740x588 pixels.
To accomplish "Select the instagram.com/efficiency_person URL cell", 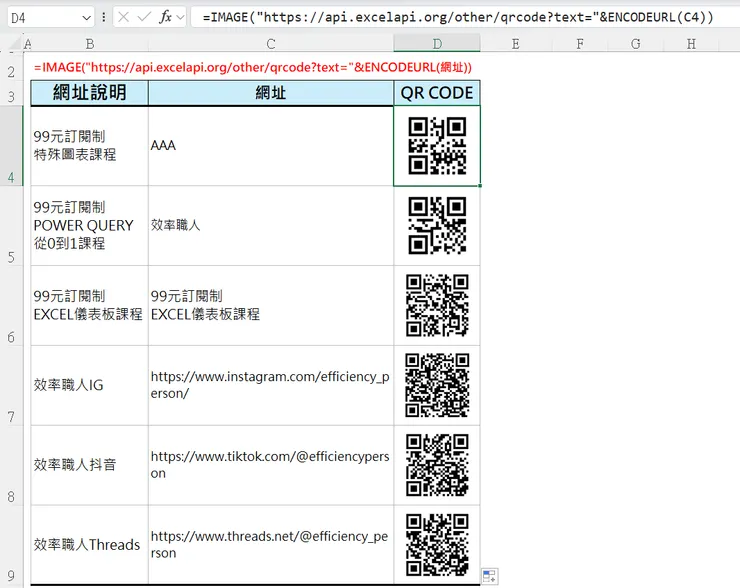I will 271,385.
